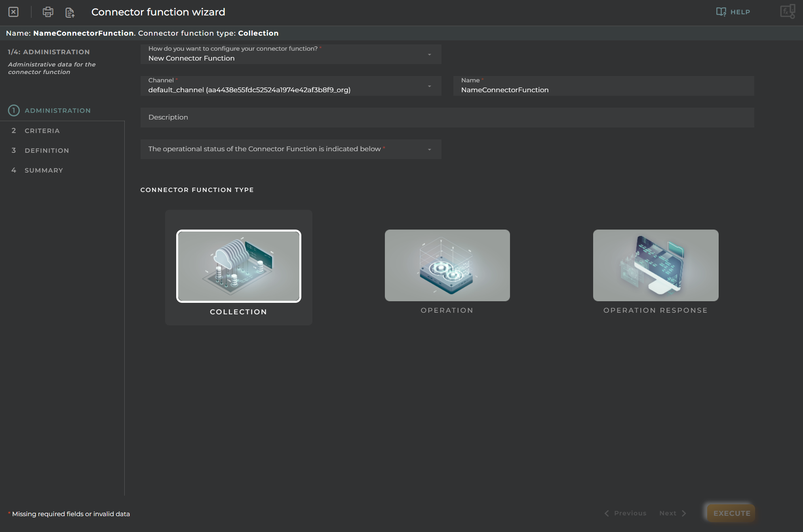The image size is (803, 532).
Task: Expand the Channel dropdown
Action: pos(291,85)
